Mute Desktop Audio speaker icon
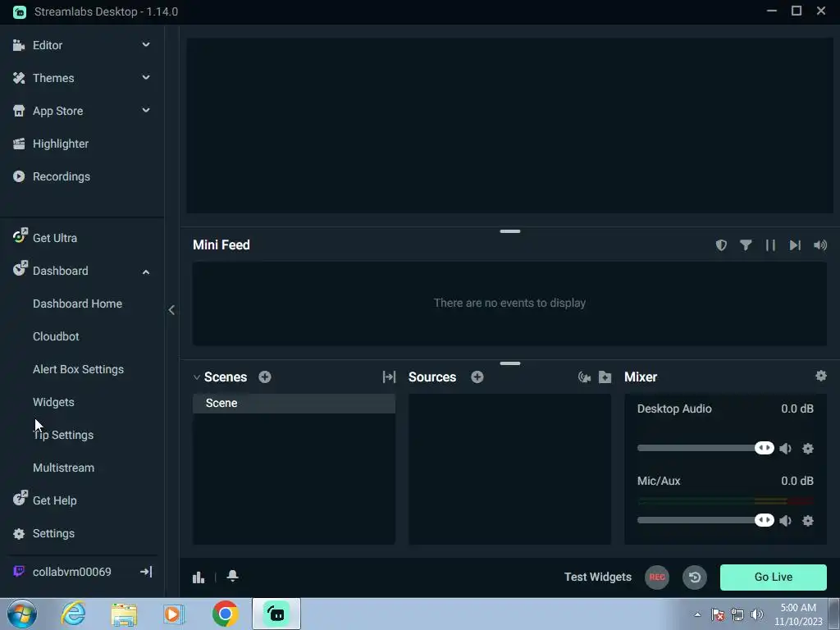 785,449
